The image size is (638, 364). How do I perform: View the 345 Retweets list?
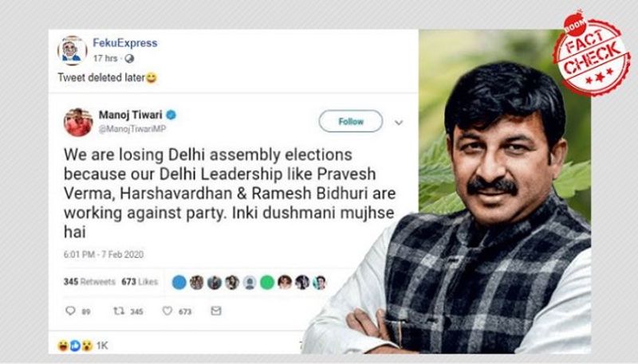tap(89, 281)
